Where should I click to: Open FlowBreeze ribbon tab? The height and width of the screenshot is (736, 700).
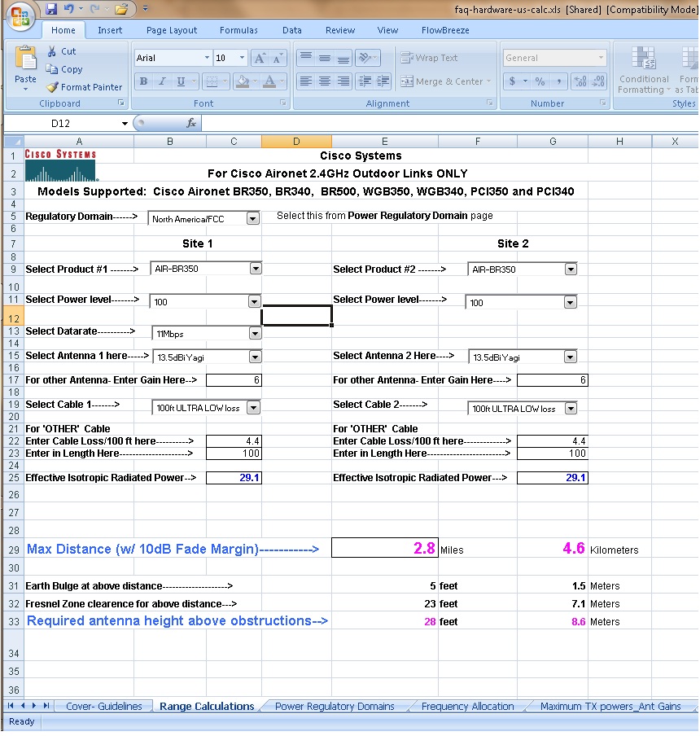click(445, 30)
